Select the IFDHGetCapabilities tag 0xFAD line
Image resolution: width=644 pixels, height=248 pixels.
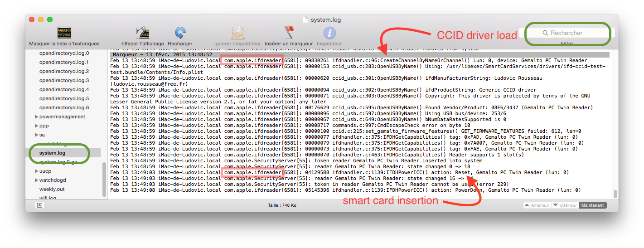click(344, 137)
